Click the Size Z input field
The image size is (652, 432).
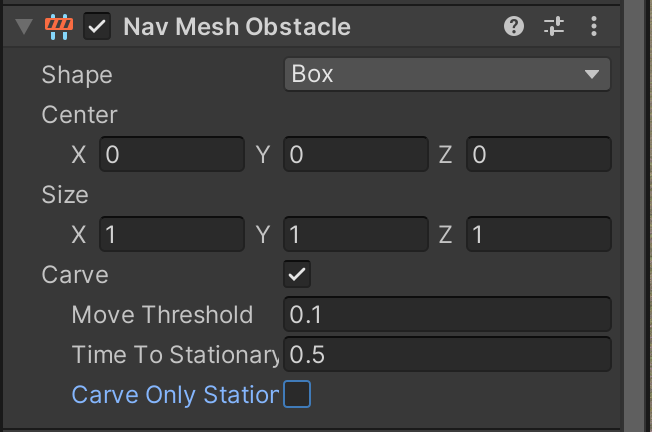point(538,235)
